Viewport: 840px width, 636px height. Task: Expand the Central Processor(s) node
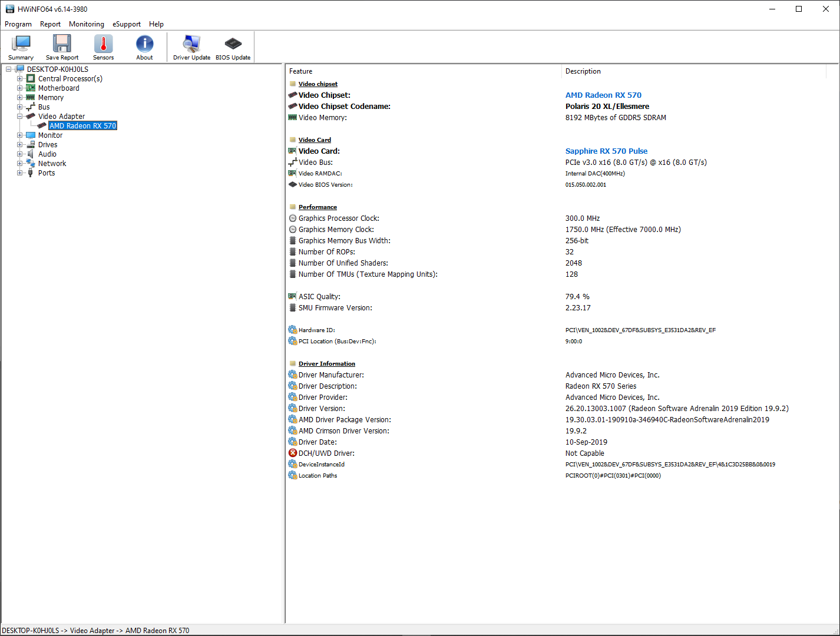(19, 78)
